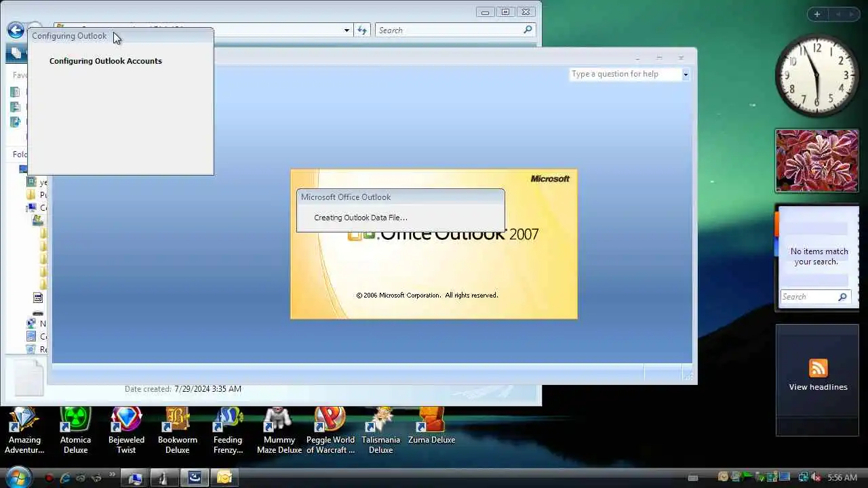Screen dimensions: 868x488
Task: Minimize the Explorer window
Action: coord(486,12)
